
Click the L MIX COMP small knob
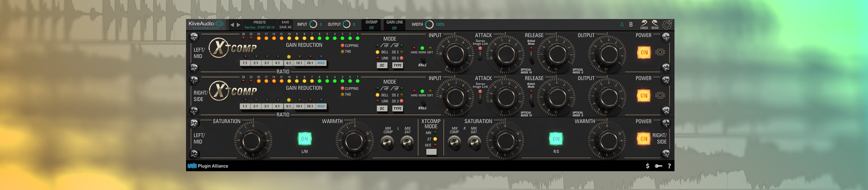387,142
